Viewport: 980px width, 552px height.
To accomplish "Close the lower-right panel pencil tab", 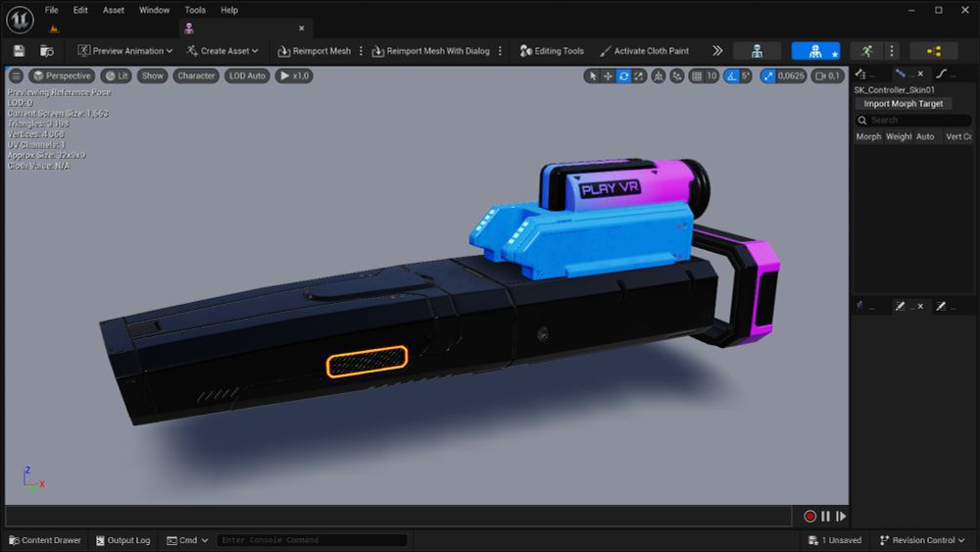I will click(920, 306).
